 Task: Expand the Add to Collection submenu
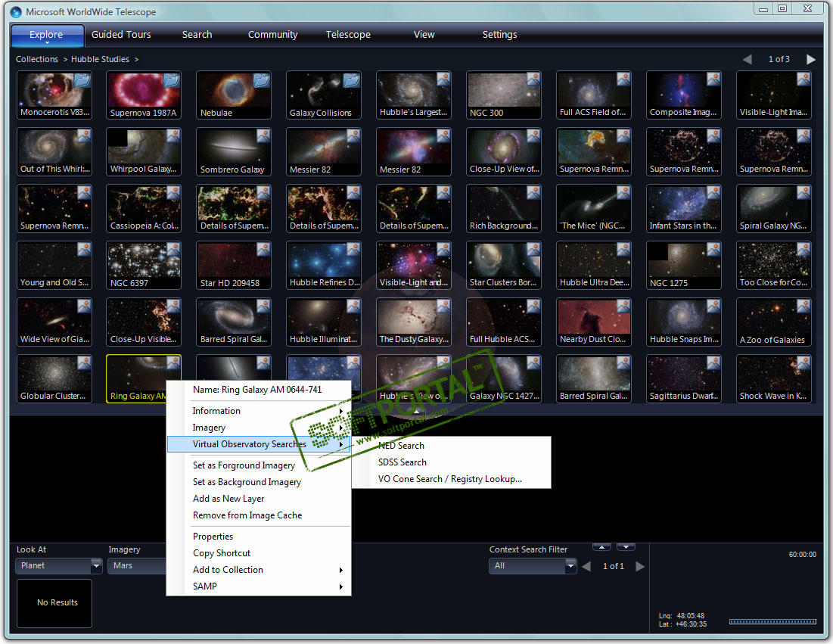click(x=259, y=570)
